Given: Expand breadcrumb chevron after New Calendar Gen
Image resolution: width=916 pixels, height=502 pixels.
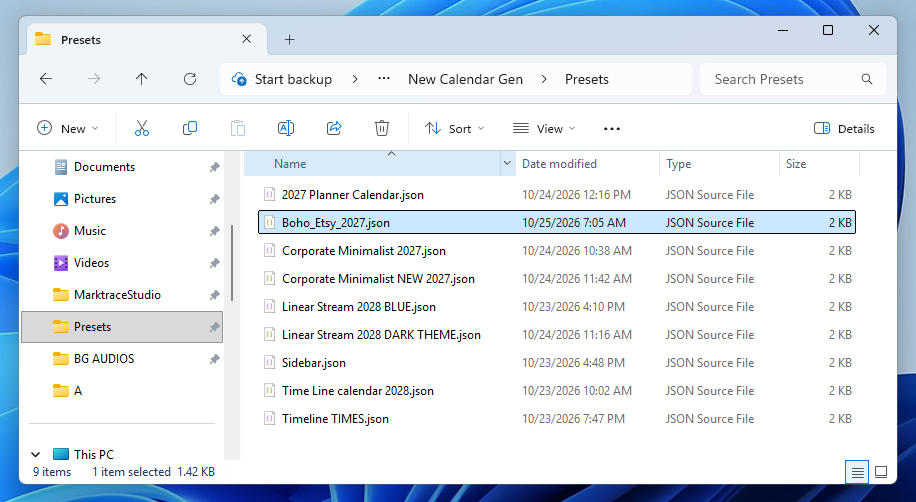Looking at the screenshot, I should (x=544, y=79).
